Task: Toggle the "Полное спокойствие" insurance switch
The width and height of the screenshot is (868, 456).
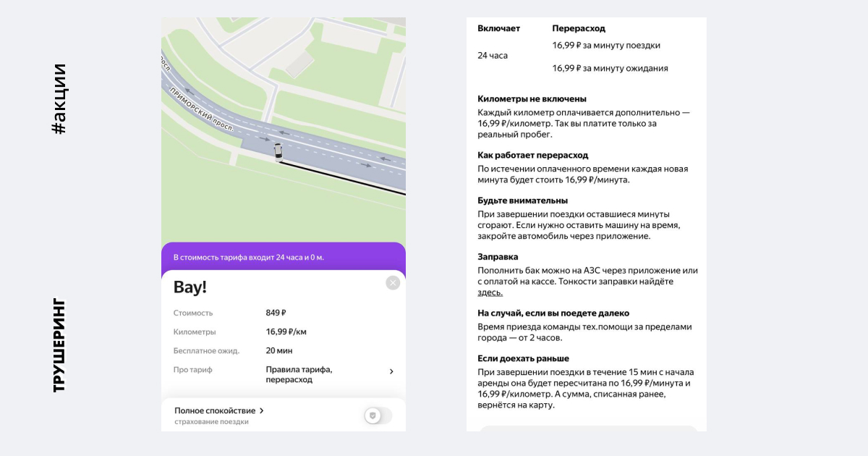Action: click(378, 415)
